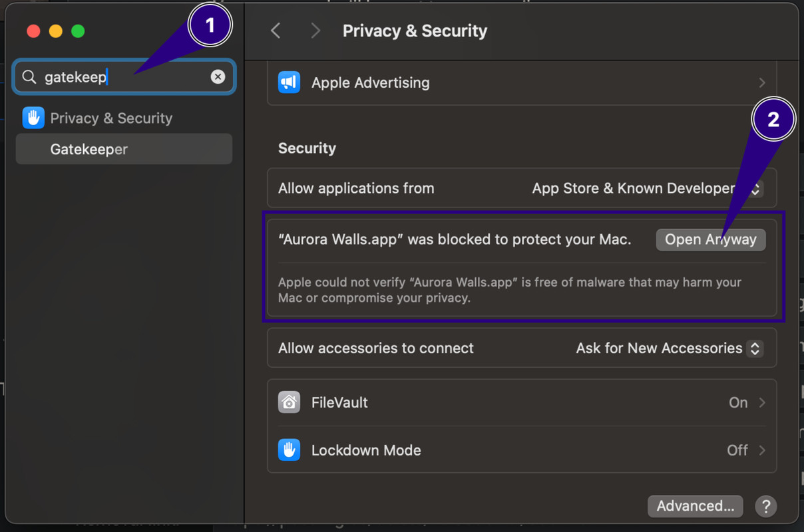This screenshot has width=804, height=532.
Task: Click the Lockdown Mode hand icon
Action: (289, 450)
